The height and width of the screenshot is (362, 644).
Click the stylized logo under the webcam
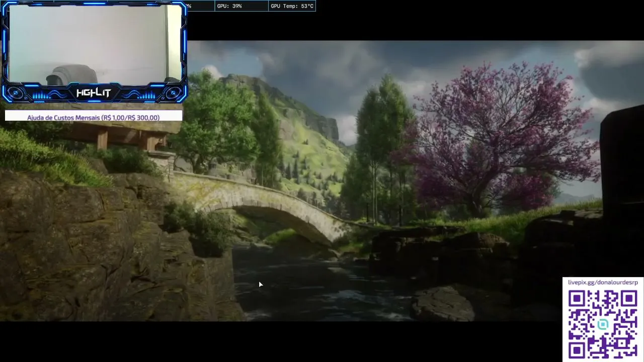[x=94, y=93]
